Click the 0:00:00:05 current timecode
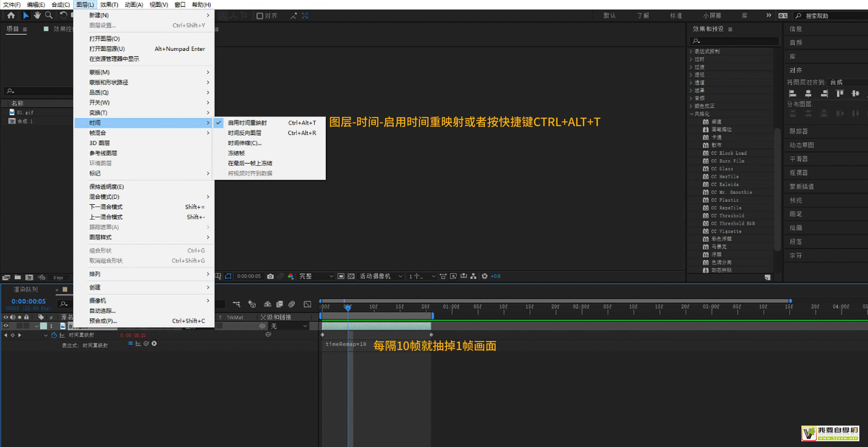Viewport: 868px width, 447px height. point(28,301)
